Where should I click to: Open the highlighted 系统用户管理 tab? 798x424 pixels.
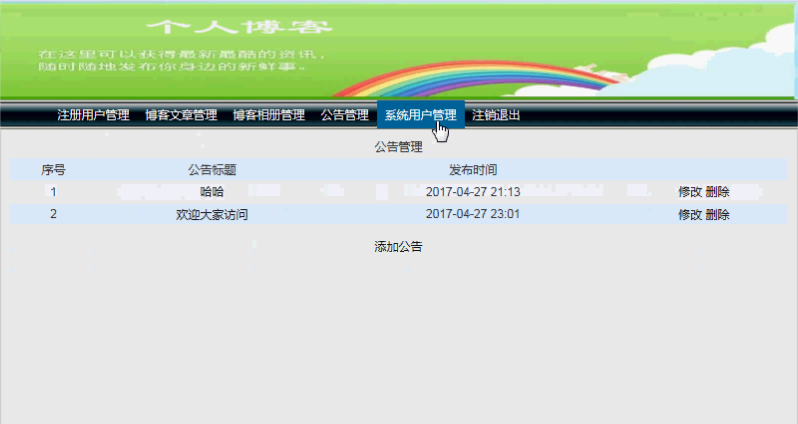420,115
